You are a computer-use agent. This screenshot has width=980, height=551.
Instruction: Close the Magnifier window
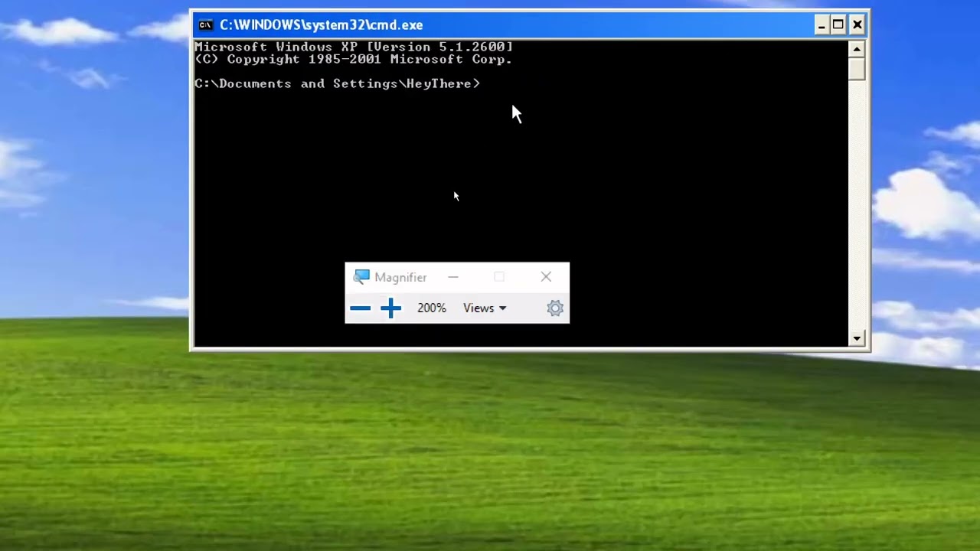click(546, 277)
